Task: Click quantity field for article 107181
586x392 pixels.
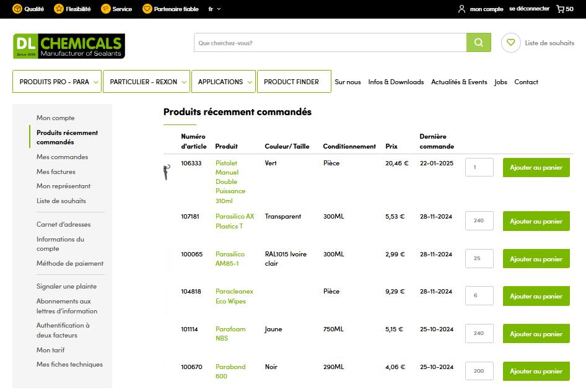Action: [479, 220]
